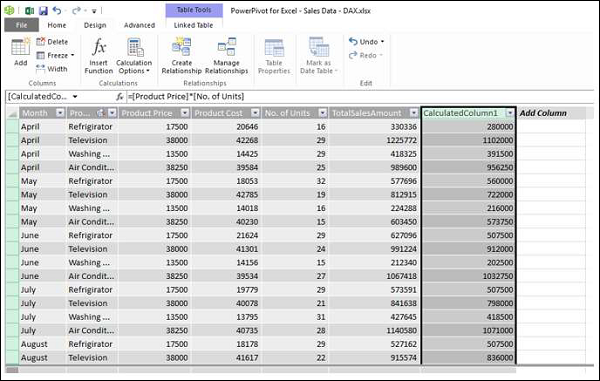Select Product Cost cell 41617
Viewport: 600px width, 381px height.
coord(227,358)
